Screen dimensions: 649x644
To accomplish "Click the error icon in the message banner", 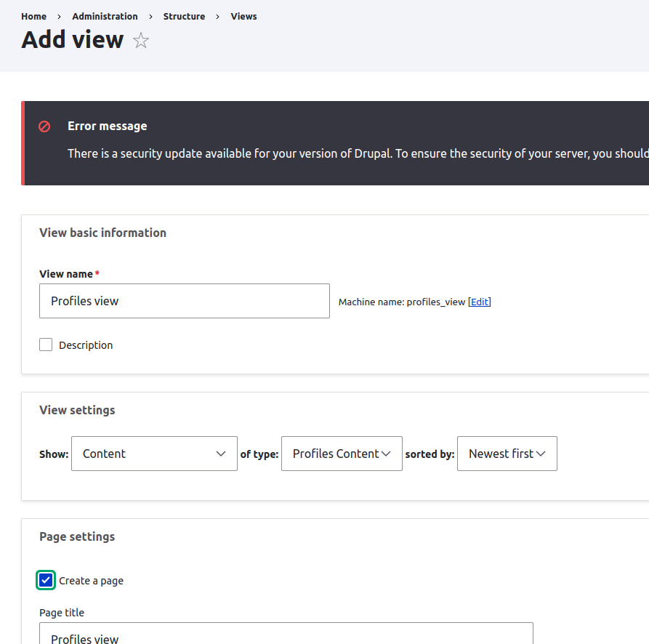I will pyautogui.click(x=44, y=126).
